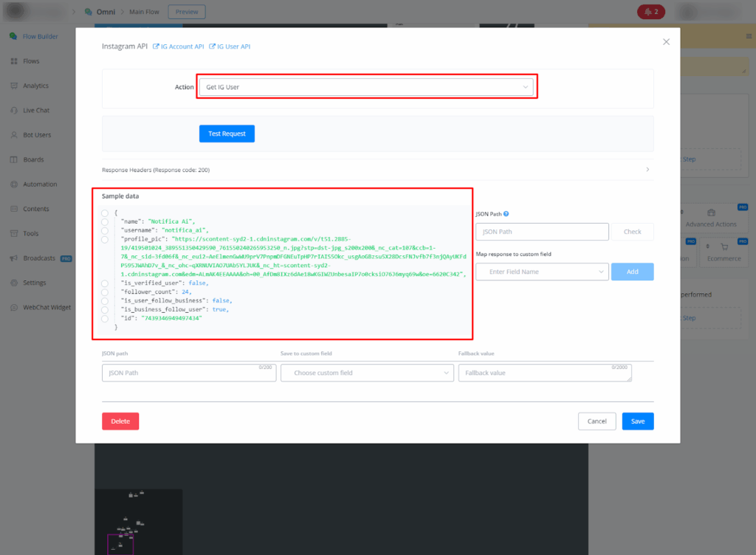Select the "id" field radio button
The height and width of the screenshot is (555, 756).
pos(105,318)
